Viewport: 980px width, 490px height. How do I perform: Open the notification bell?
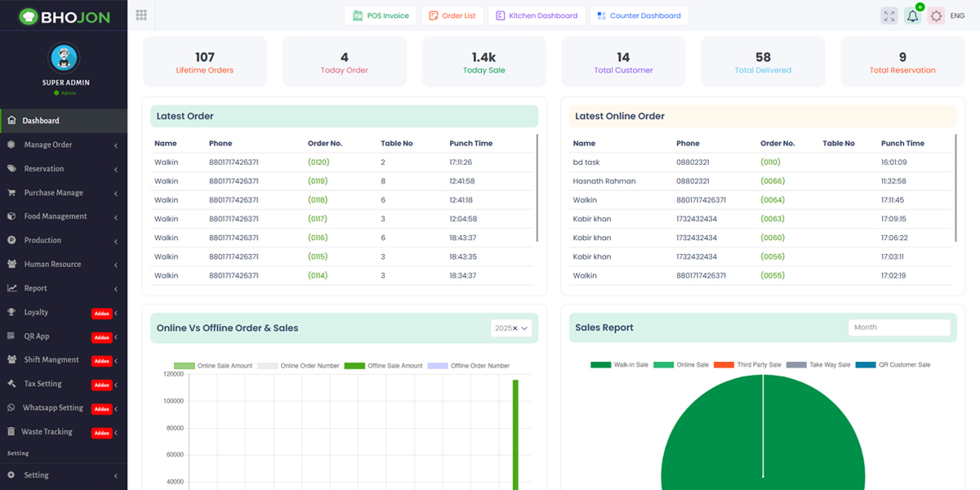point(912,15)
